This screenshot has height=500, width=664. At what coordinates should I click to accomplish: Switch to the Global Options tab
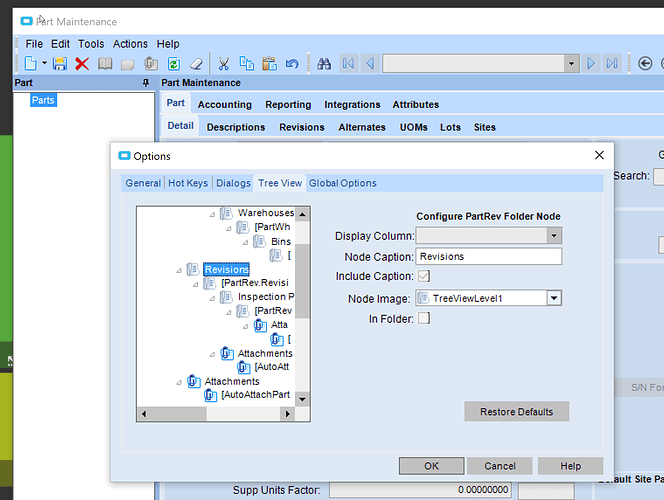point(343,183)
